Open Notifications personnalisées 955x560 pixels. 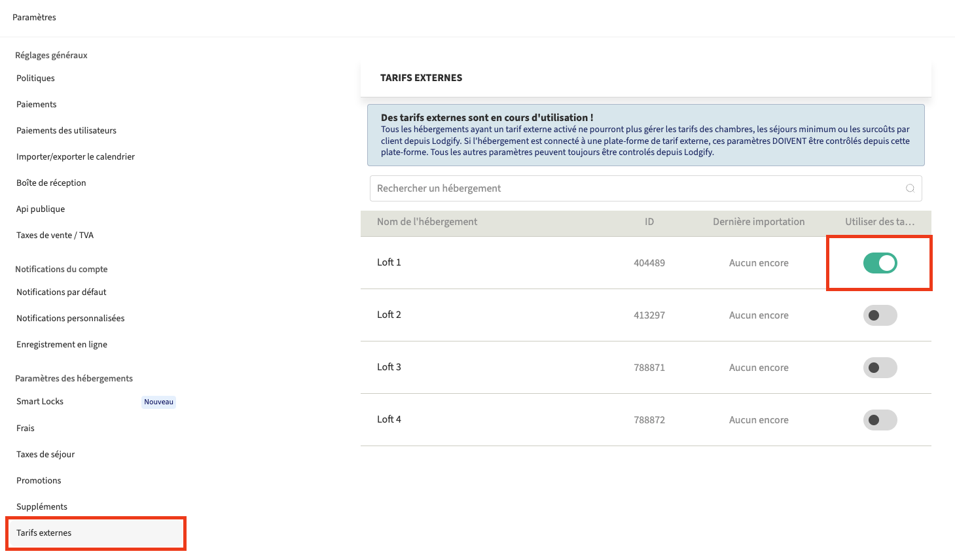(70, 318)
